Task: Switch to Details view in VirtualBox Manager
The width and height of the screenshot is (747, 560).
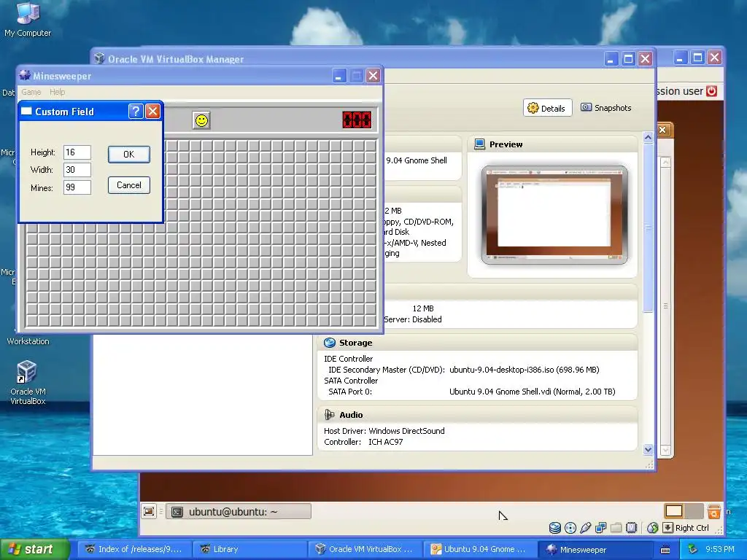Action: point(547,108)
